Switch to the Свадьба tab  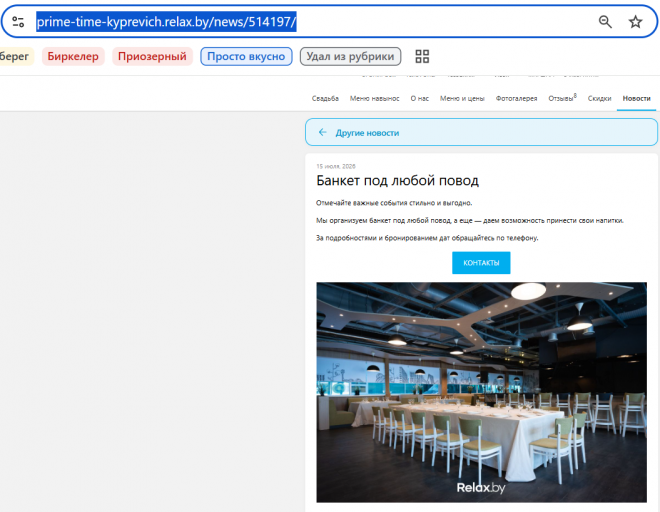click(x=325, y=99)
